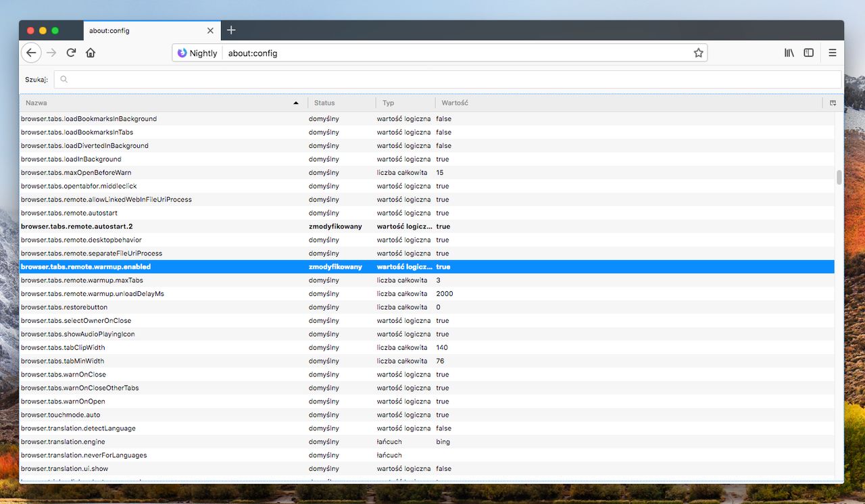Sort preferences by the Typ column

(x=405, y=103)
